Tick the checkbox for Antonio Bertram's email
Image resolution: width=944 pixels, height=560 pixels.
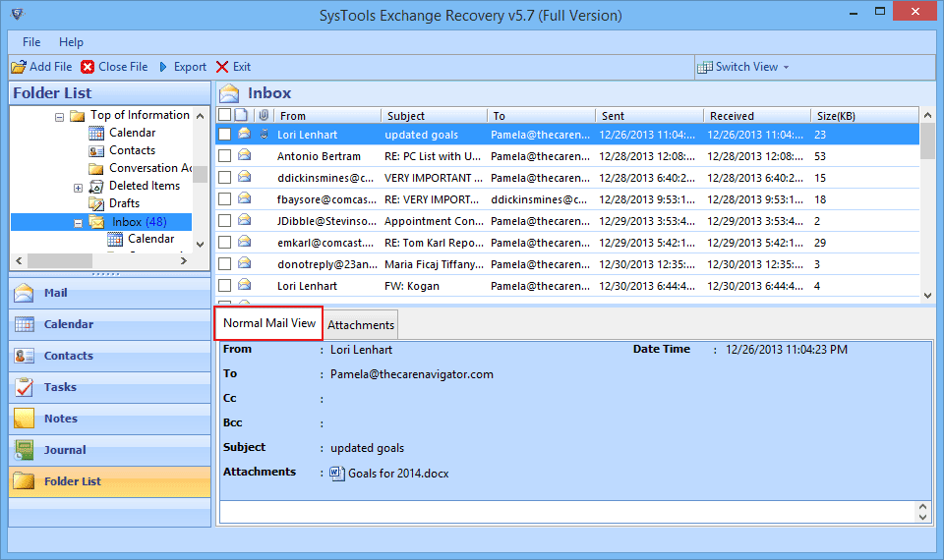click(225, 156)
